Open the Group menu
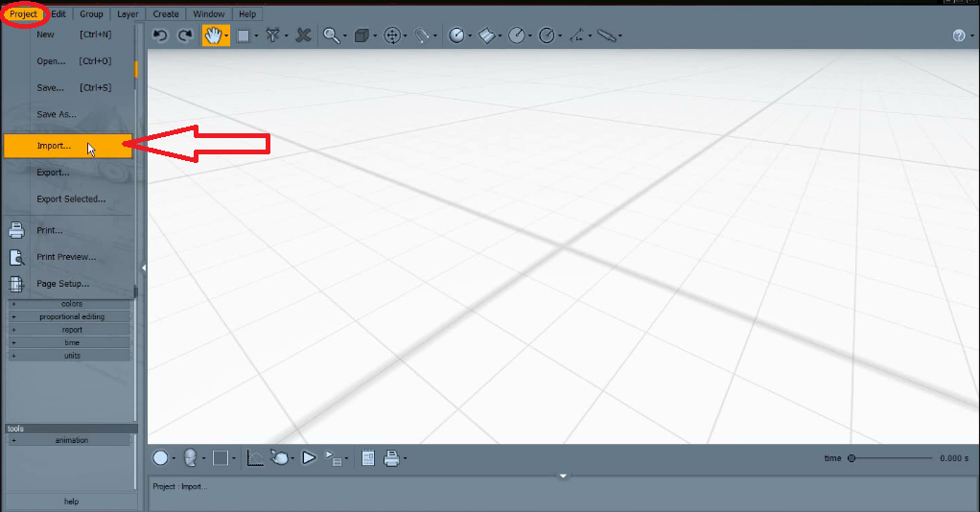Screen dimensions: 980x512 pyautogui.click(x=91, y=13)
